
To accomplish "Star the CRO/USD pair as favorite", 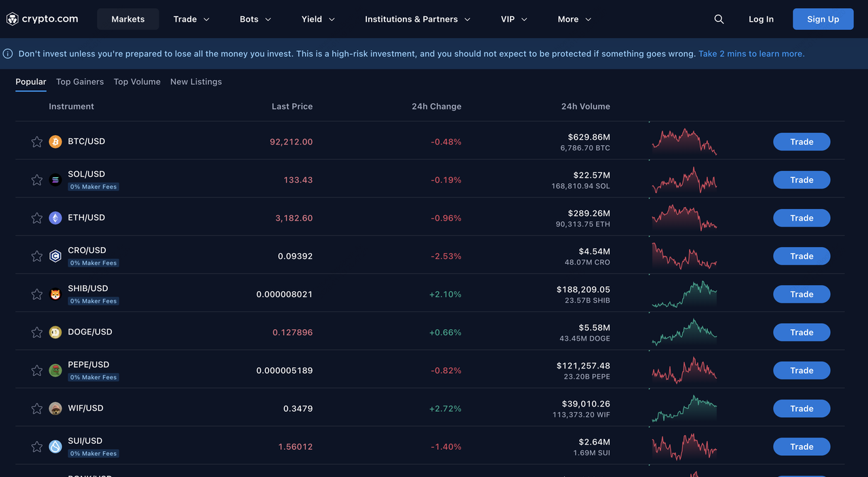I will point(37,256).
